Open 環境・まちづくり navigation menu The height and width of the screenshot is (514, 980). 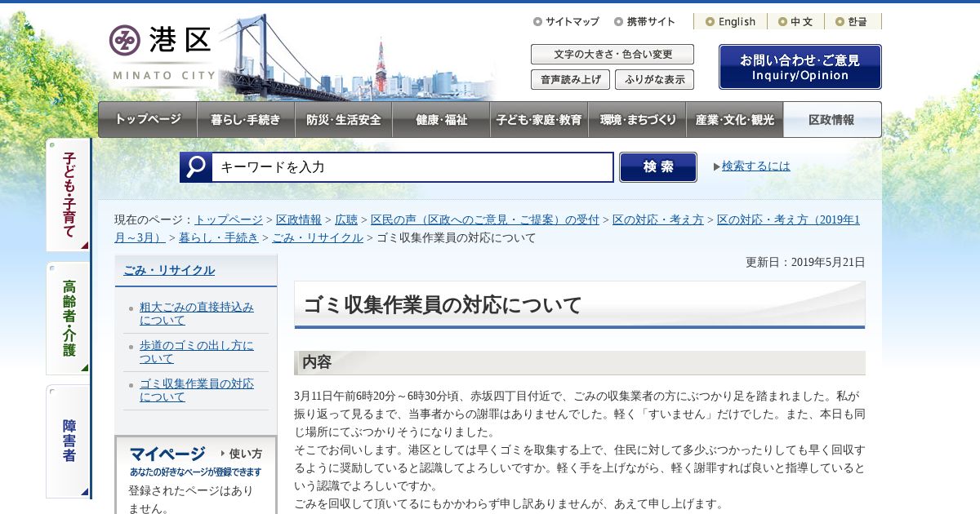pos(637,120)
